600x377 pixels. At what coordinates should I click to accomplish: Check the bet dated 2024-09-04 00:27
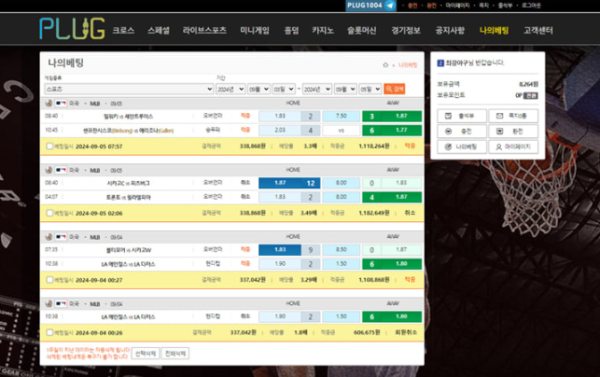[49, 280]
